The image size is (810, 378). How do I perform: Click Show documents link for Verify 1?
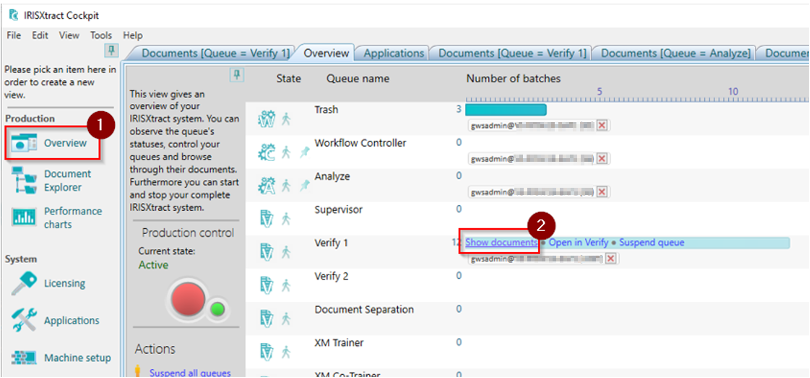pyautogui.click(x=501, y=242)
